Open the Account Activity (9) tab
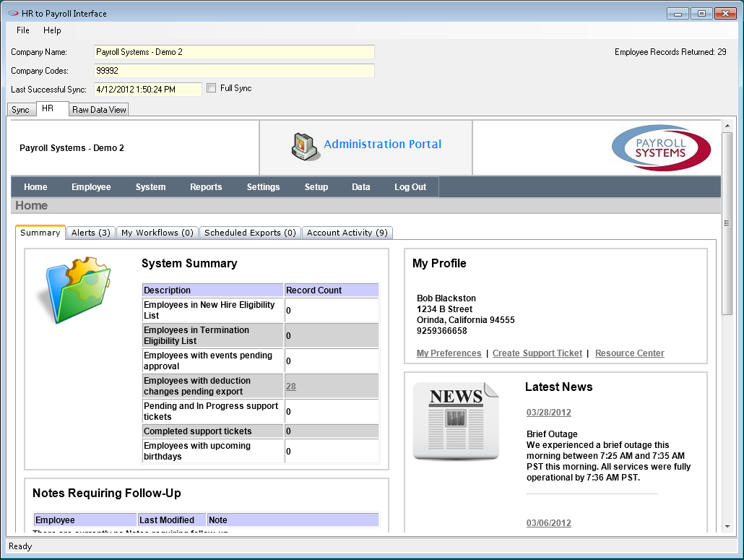 [x=347, y=233]
